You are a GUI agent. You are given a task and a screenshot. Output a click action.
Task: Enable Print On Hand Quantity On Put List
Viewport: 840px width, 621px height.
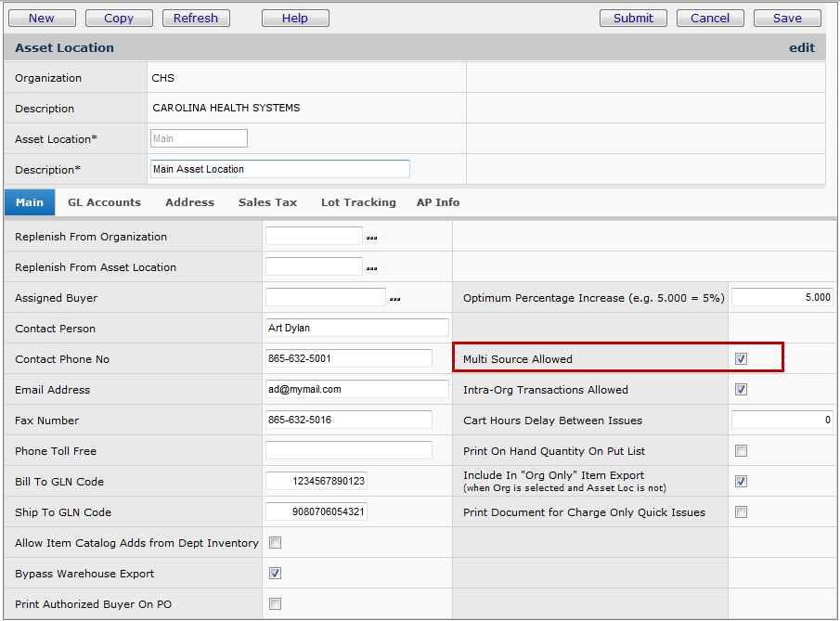point(741,451)
